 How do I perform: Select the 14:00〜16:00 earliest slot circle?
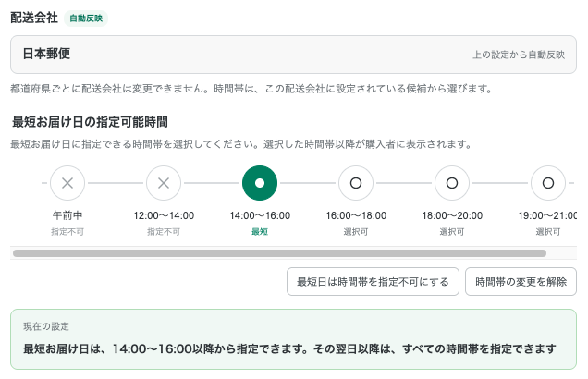(260, 183)
